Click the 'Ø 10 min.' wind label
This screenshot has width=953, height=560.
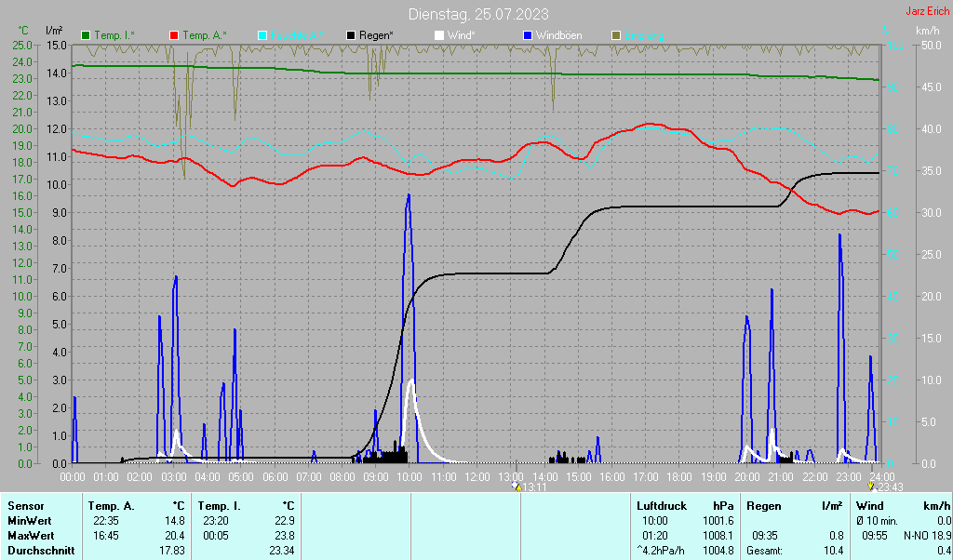pyautogui.click(x=877, y=521)
